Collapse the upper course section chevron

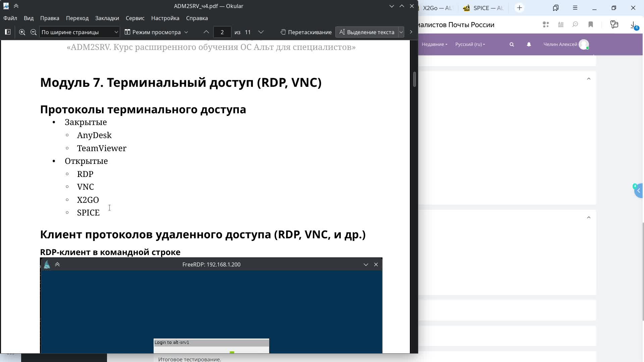[589, 79]
